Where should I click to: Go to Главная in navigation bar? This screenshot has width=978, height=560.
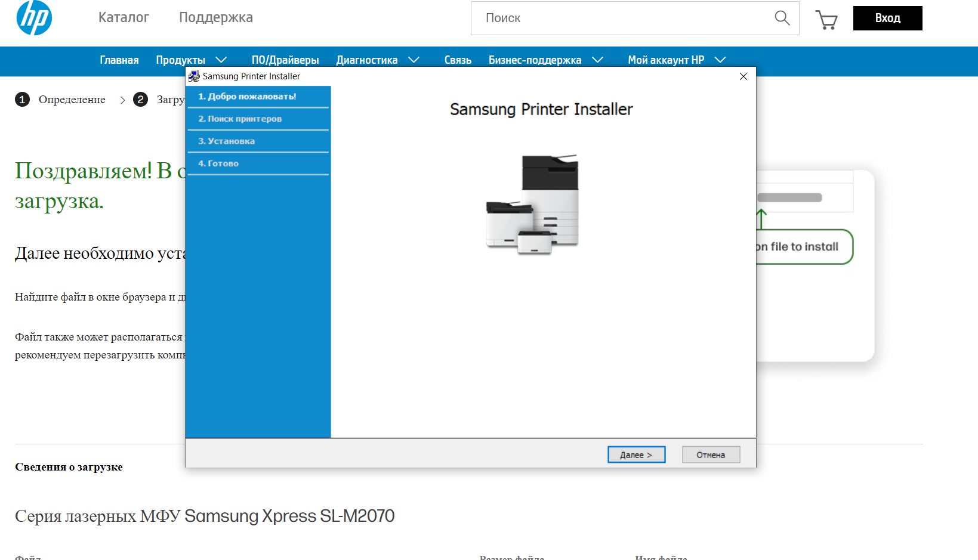119,60
